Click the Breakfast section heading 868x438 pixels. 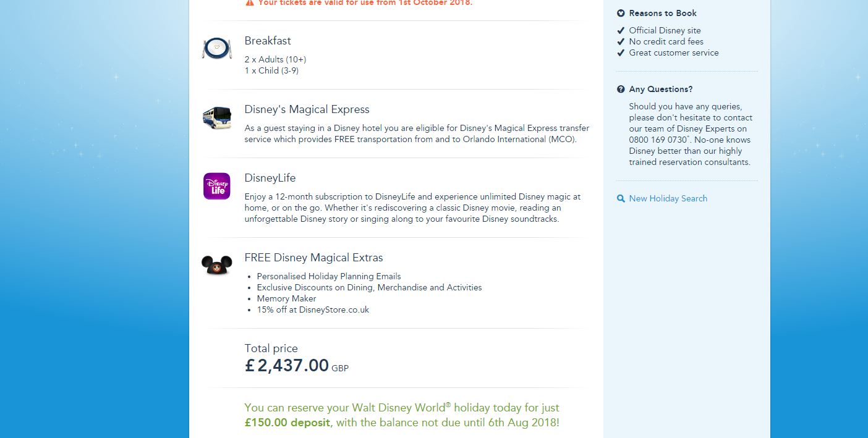pos(267,41)
